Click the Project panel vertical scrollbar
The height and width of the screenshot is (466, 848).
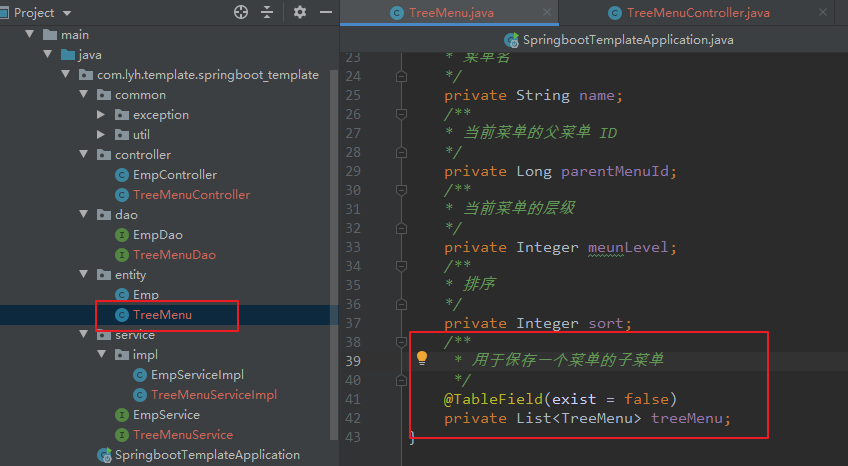[x=335, y=254]
